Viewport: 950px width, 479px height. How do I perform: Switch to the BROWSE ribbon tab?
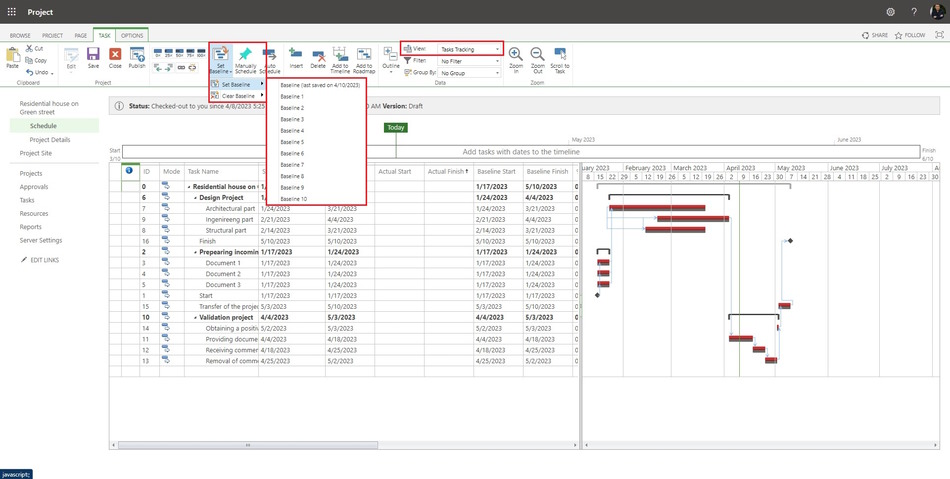tap(20, 36)
